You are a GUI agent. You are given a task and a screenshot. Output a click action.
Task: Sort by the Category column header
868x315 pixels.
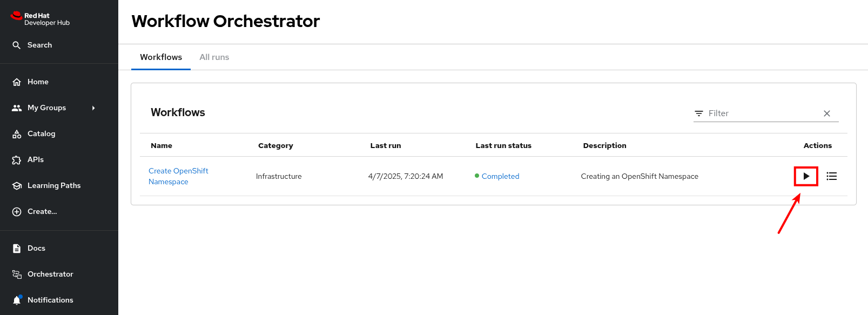(275, 145)
